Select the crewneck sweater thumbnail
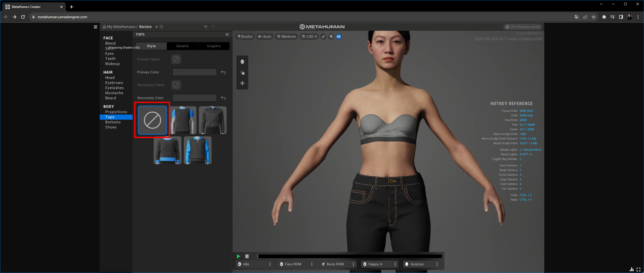 (x=168, y=150)
